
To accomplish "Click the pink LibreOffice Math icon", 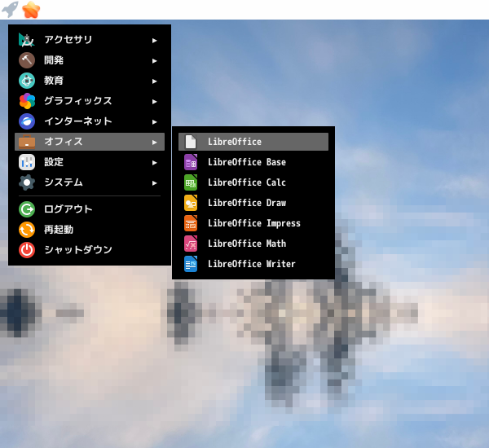I will (191, 244).
